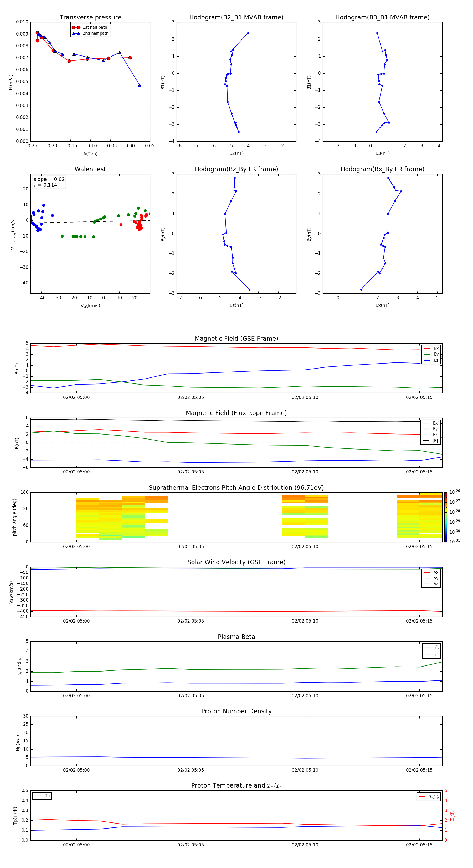Click the 'slope = 0.02' annotation
Viewport: 473px width, 868px height.
(x=49, y=179)
